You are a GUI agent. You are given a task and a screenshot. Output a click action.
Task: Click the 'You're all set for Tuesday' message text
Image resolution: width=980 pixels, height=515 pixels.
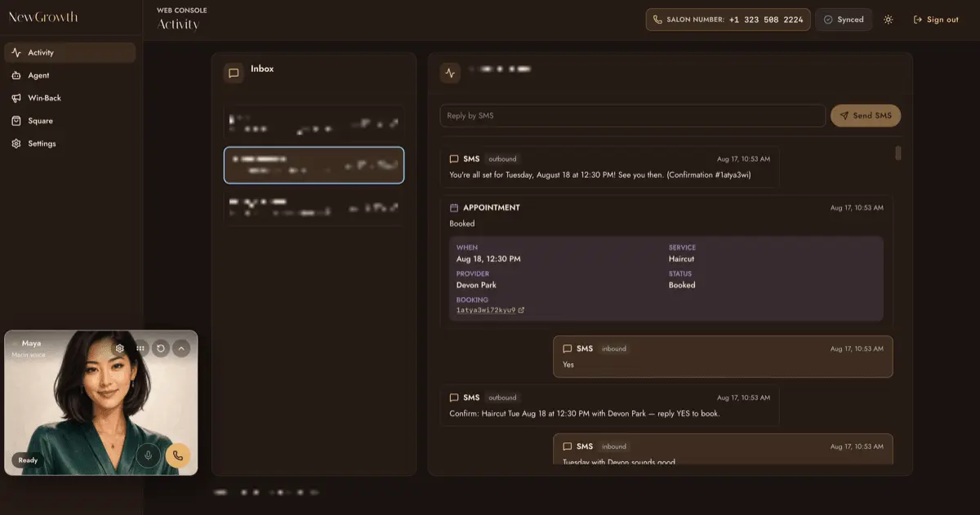(600, 175)
